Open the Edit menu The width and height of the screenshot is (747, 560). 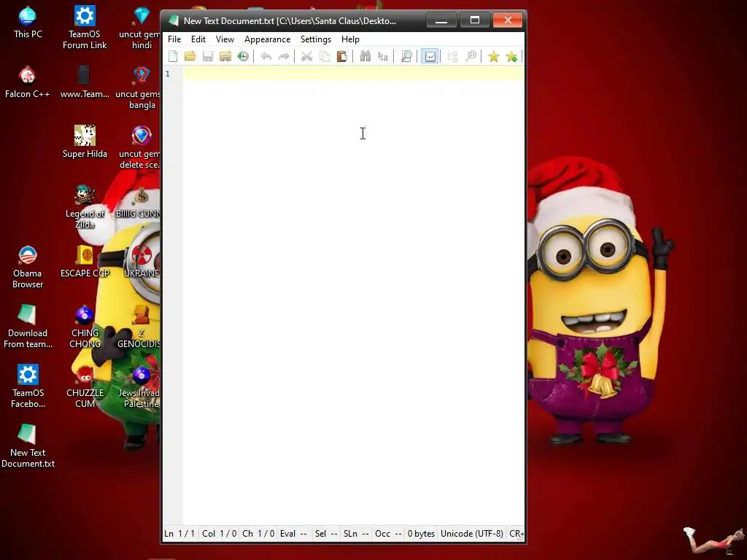pyautogui.click(x=198, y=39)
